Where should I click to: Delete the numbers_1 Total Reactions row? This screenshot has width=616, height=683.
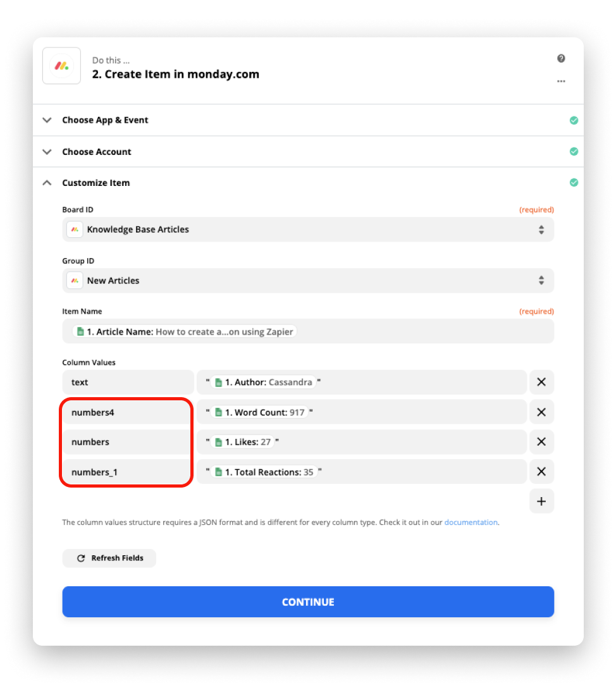tap(541, 472)
